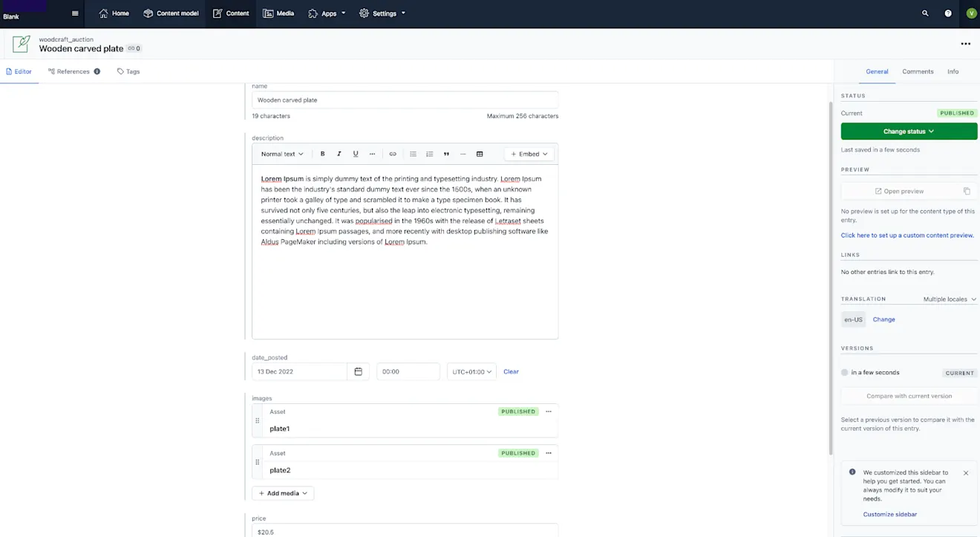
Task: Open the user avatar menu
Action: 971,13
